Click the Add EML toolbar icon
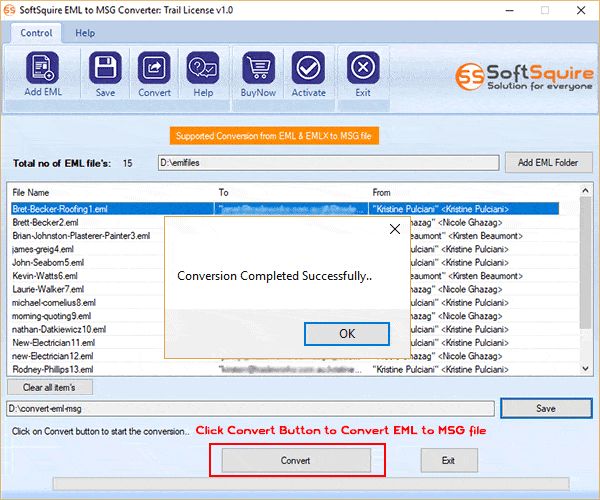Image resolution: width=600 pixels, height=500 pixels. 42,68
